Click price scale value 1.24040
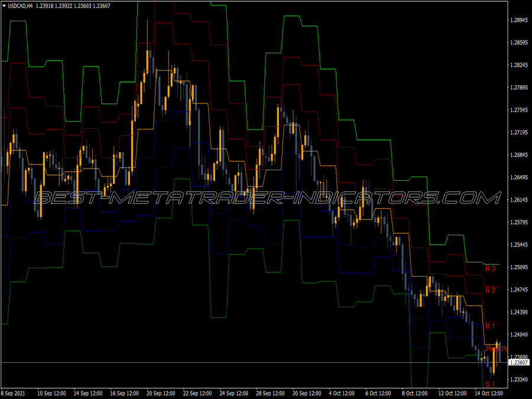 pos(519,335)
